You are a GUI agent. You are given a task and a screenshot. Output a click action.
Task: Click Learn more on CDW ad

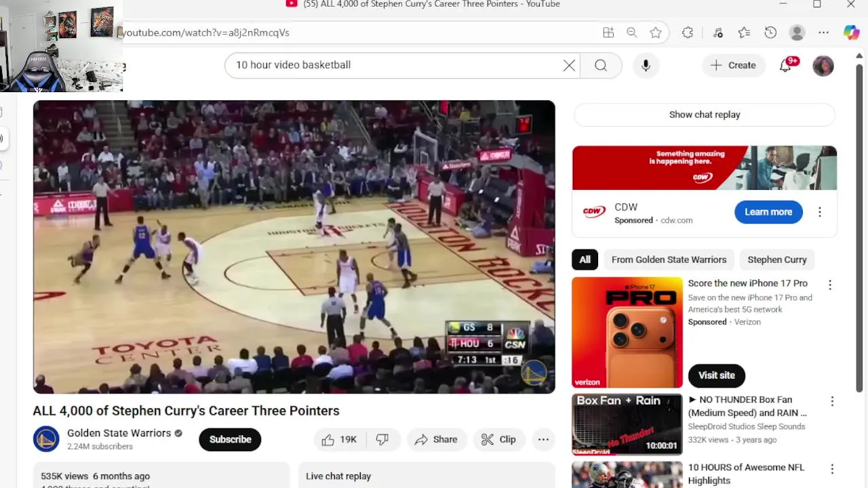point(768,212)
